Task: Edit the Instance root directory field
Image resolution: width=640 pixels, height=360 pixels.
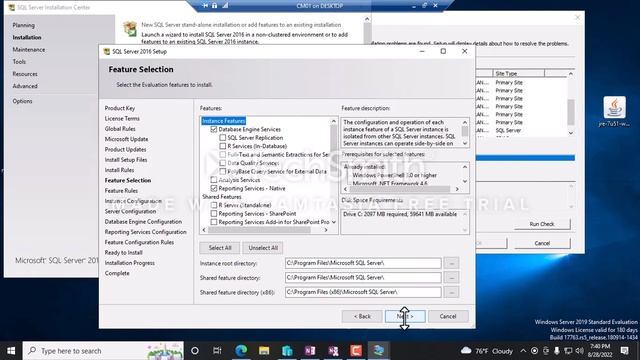Action: click(363, 263)
